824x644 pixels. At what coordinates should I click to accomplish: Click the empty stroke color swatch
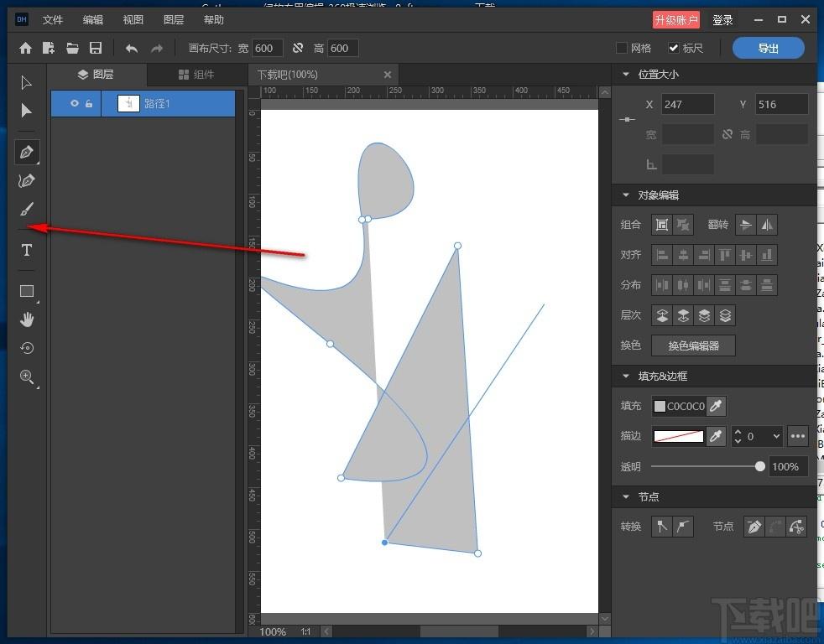[x=679, y=436]
